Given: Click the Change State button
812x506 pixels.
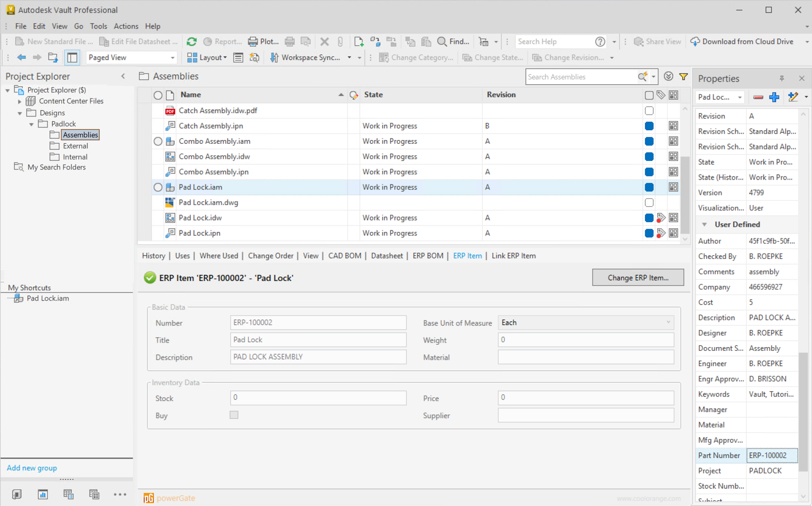Looking at the screenshot, I should [493, 58].
